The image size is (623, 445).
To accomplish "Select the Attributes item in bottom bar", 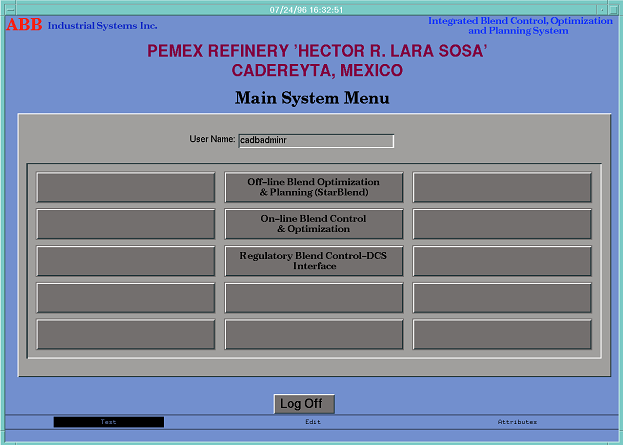I will pyautogui.click(x=517, y=422).
